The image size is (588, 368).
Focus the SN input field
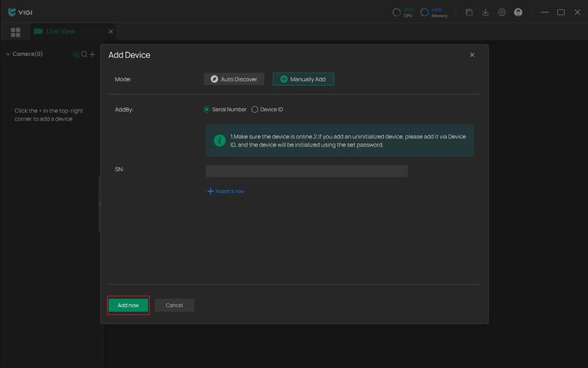pyautogui.click(x=307, y=171)
